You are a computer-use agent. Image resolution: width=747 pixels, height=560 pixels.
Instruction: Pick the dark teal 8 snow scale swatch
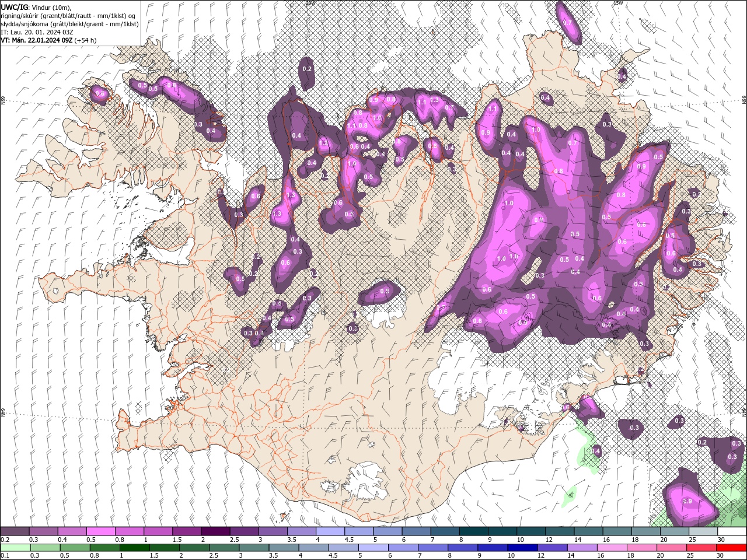[473, 531]
